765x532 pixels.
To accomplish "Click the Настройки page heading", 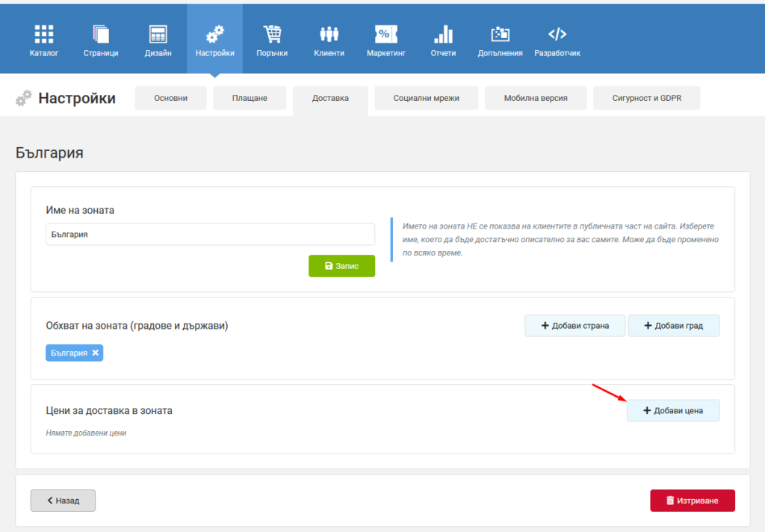I will tap(77, 98).
